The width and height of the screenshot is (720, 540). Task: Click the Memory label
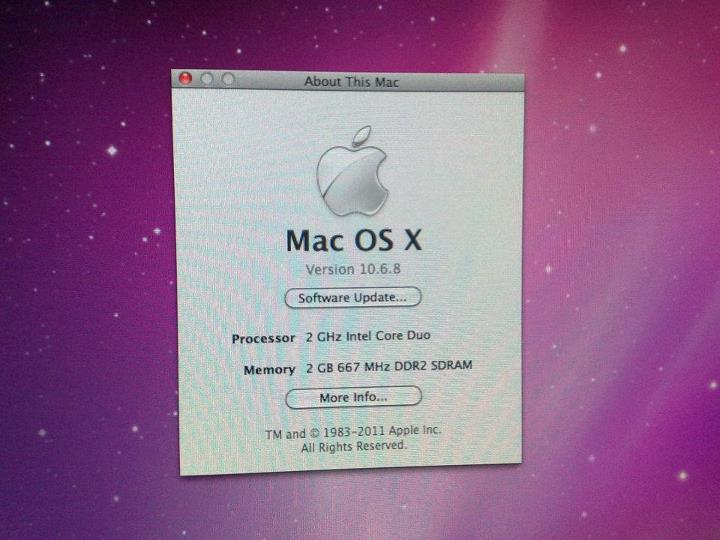point(269,370)
